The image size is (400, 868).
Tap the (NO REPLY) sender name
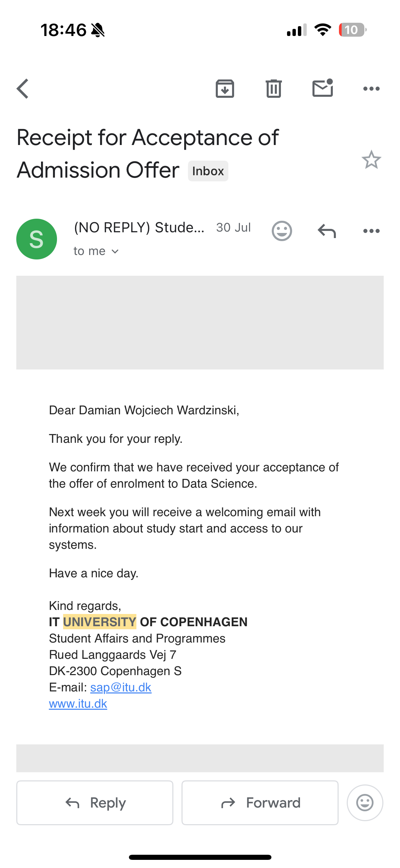[139, 228]
